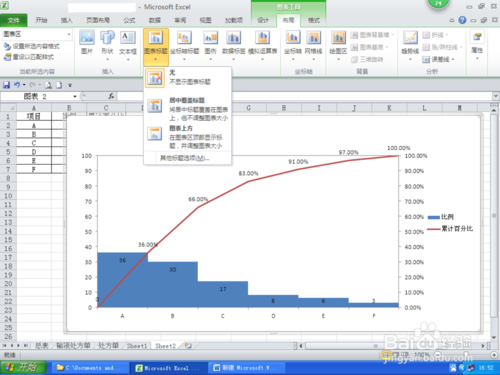Switch to the 公式 formulas tab
This screenshot has height=375, width=500.
pos(129,20)
